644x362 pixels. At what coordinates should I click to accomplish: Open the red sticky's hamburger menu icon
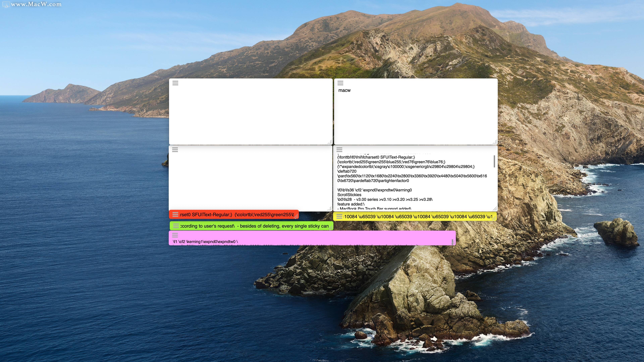[175, 214]
